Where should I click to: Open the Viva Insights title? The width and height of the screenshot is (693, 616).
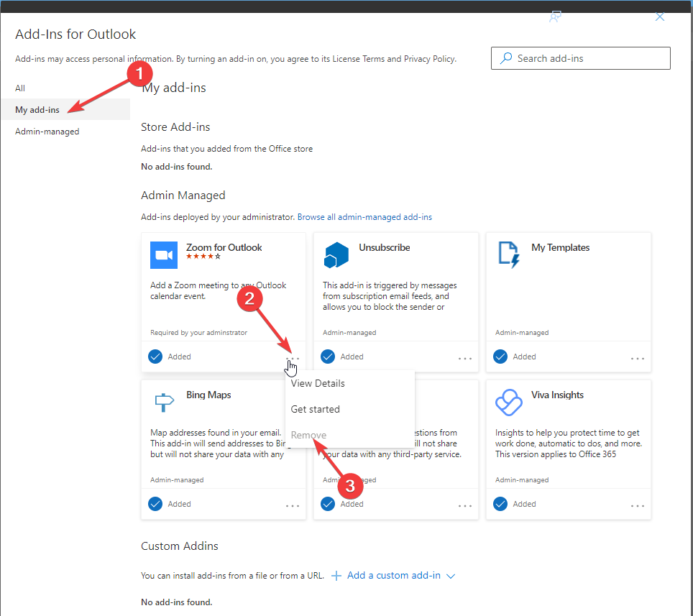[557, 395]
